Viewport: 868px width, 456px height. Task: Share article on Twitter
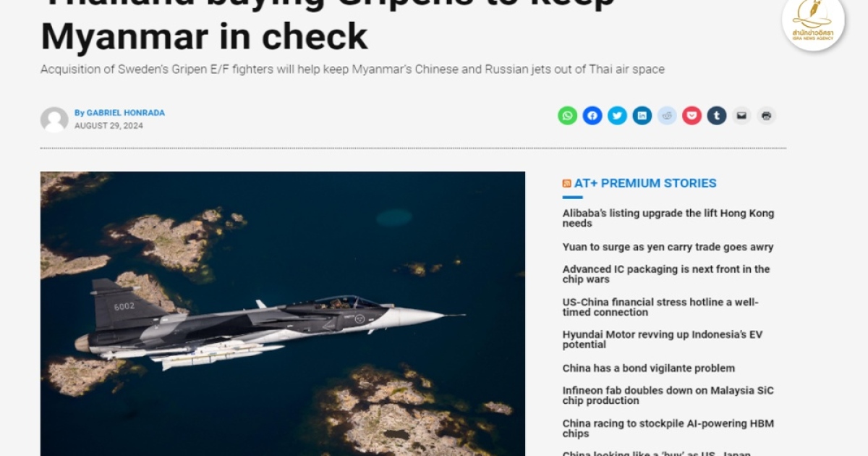click(x=617, y=116)
